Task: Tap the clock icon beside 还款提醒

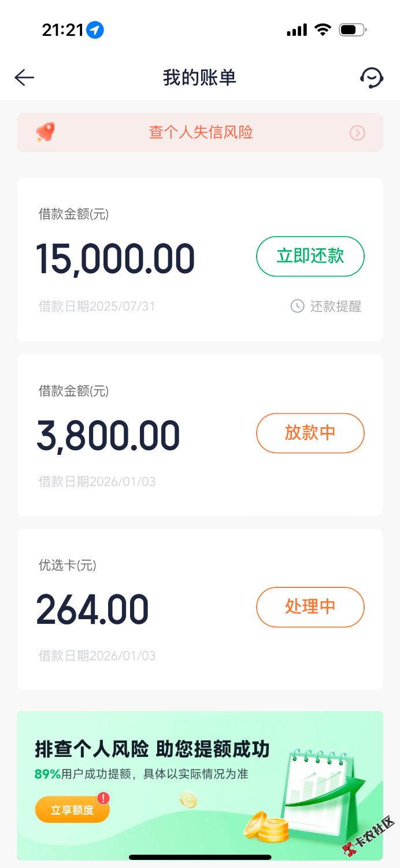Action: [297, 306]
